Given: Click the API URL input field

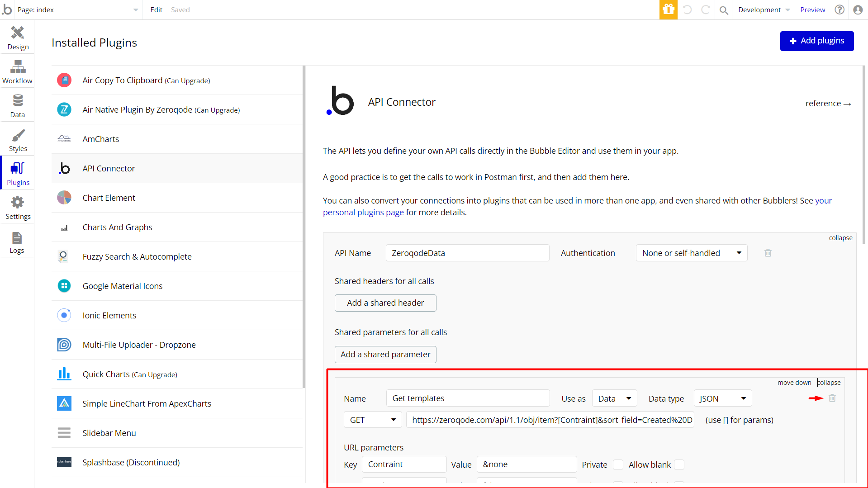Looking at the screenshot, I should coord(550,420).
